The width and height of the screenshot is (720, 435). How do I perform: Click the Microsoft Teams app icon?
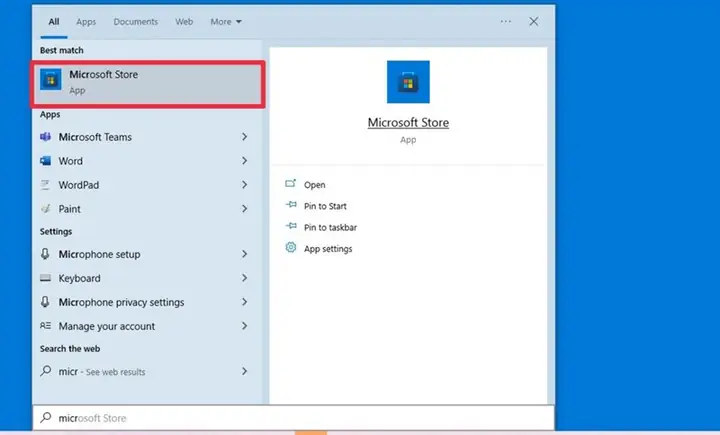coord(45,137)
